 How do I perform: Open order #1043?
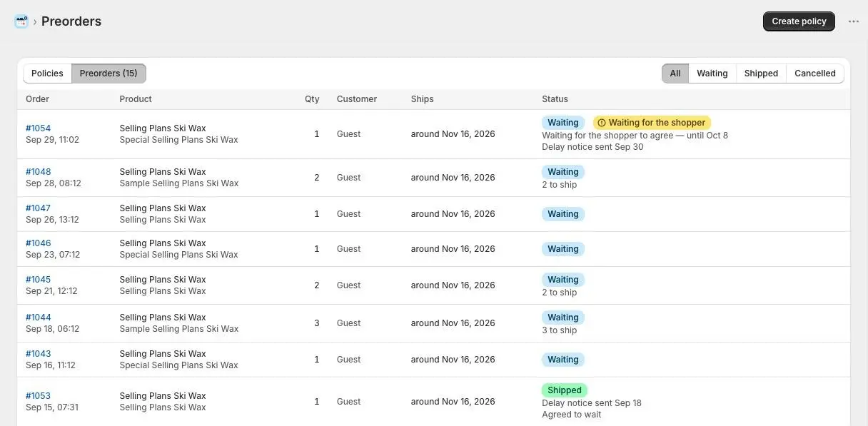point(39,354)
